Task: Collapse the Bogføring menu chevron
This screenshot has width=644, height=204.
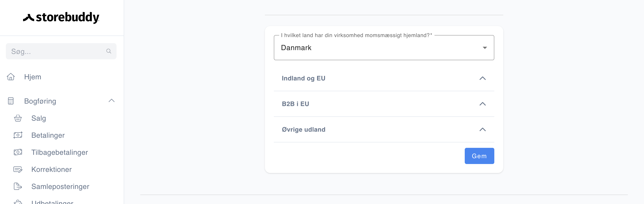Action: (x=112, y=101)
